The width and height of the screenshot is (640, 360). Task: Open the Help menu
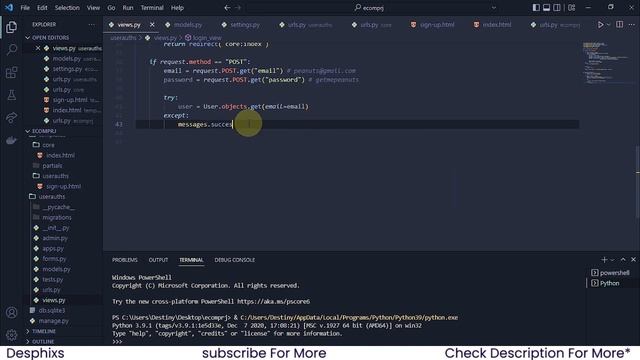tap(177, 8)
